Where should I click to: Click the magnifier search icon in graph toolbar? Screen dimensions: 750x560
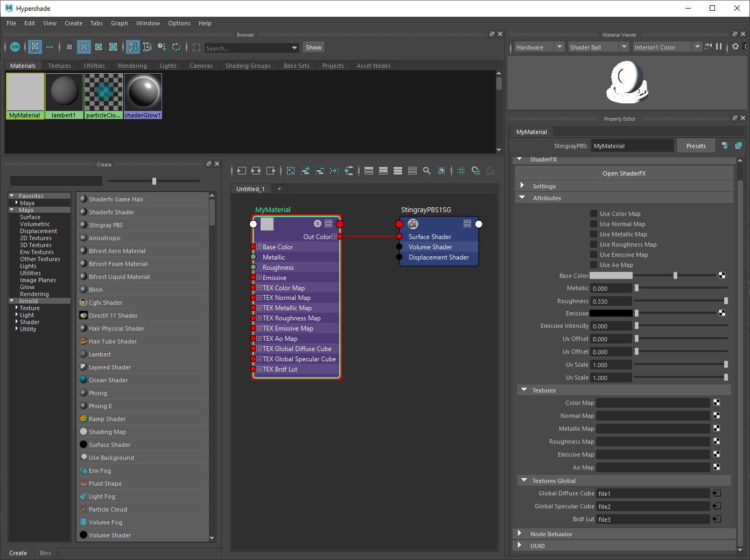(427, 171)
